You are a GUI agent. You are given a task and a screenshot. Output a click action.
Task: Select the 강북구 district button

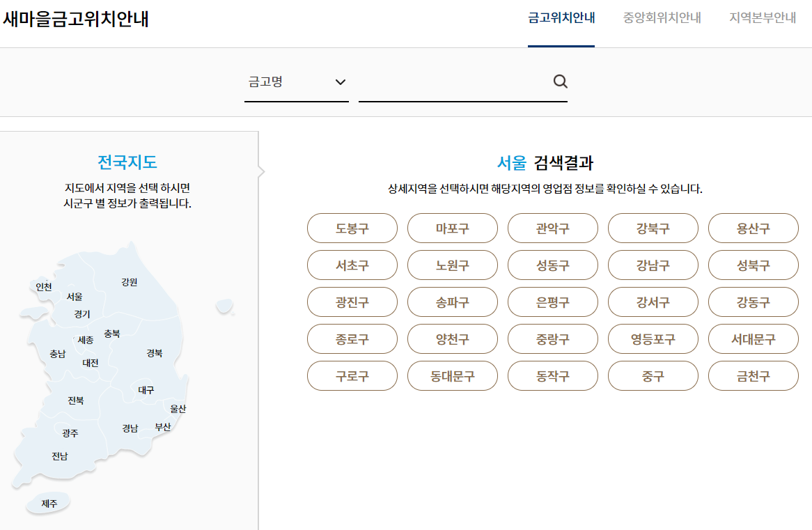click(x=653, y=228)
